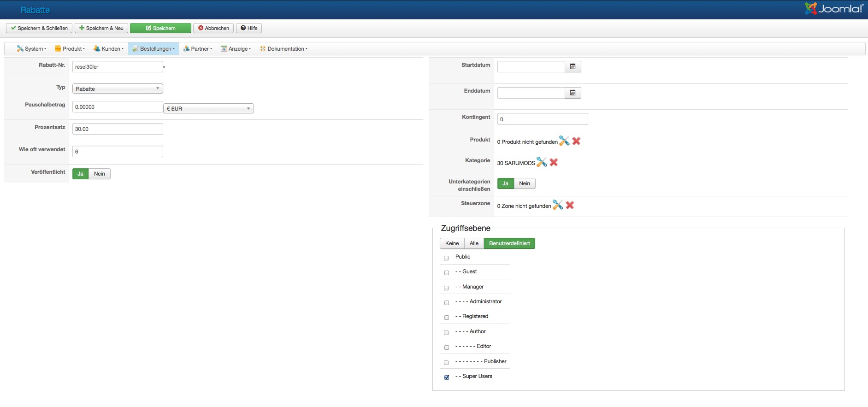Screen dimensions: 868x407
Task: Open the Dokumentation menu
Action: click(283, 49)
